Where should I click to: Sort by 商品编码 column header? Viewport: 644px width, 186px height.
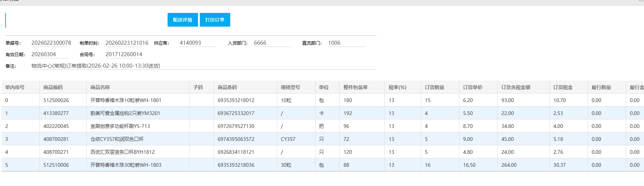pos(53,87)
